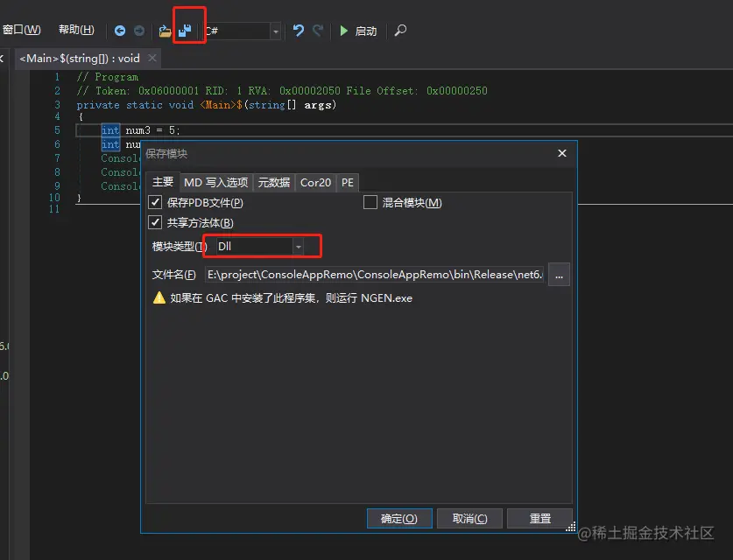Click the <Main>$ method name in code

221,105
